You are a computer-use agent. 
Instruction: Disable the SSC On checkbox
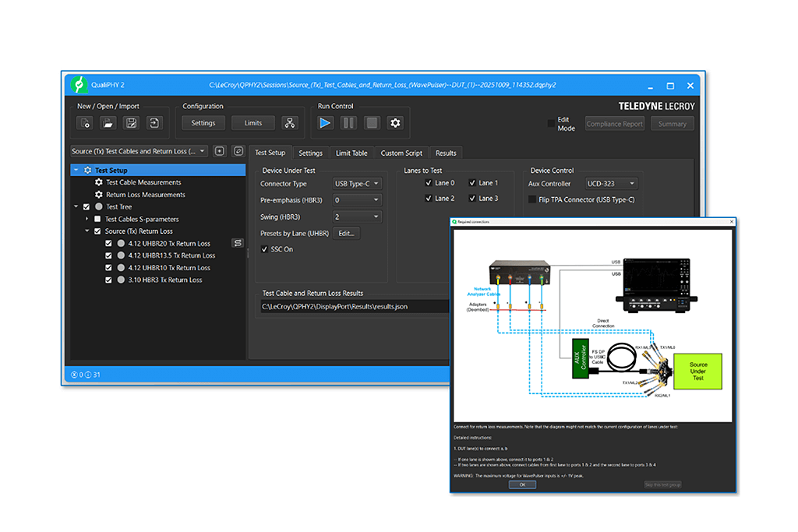[265, 249]
